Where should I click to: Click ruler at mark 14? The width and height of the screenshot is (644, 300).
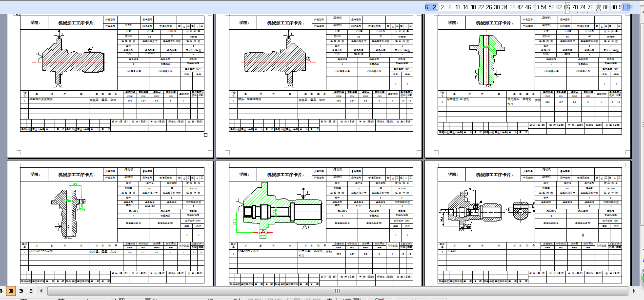click(466, 7)
